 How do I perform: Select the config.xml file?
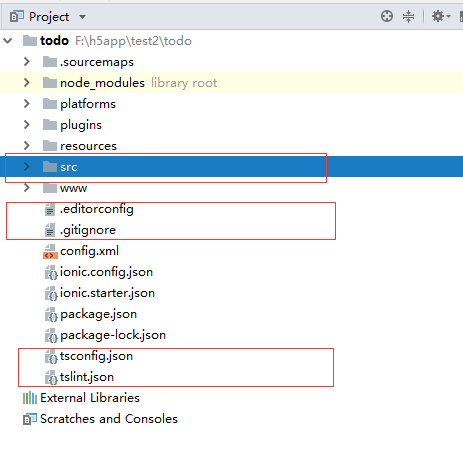point(231,251)
